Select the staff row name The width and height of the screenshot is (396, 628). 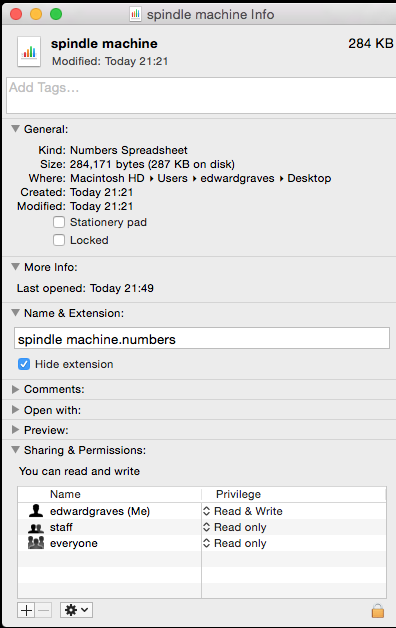[61, 527]
